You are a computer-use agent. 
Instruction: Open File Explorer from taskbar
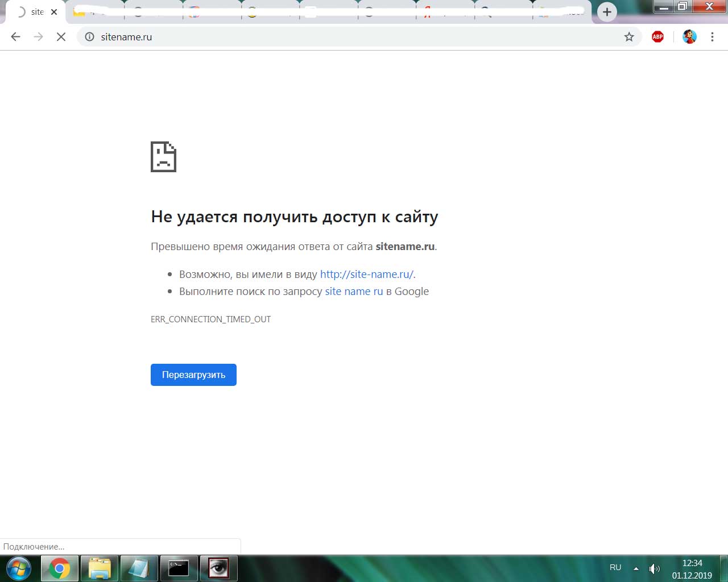[x=100, y=568]
